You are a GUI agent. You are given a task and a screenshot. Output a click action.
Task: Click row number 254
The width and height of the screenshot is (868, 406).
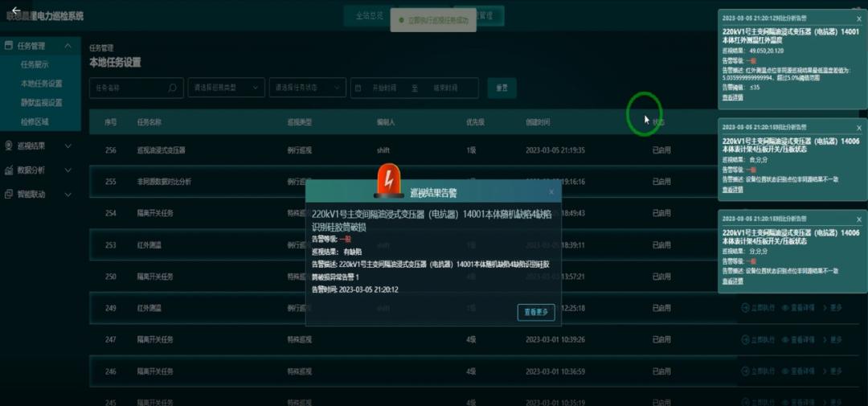click(x=110, y=213)
